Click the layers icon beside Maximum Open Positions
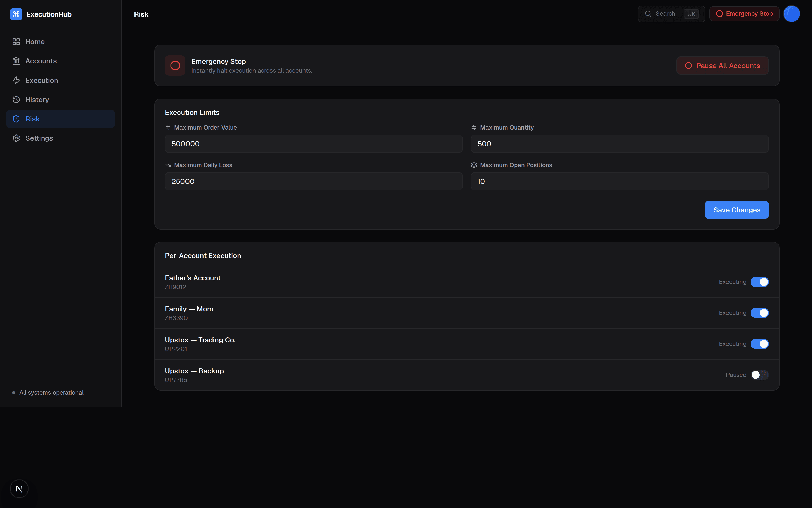This screenshot has width=812, height=508. coord(474,165)
